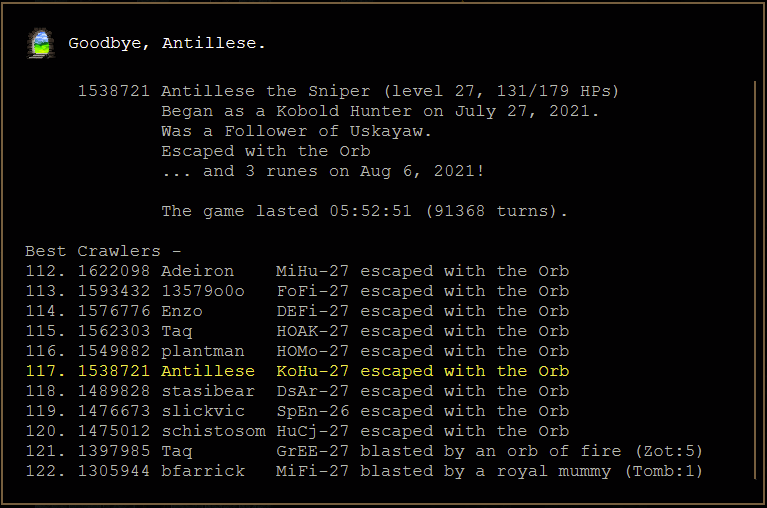Screen dimensions: 767x508
Task: Click the Goodbye, Antillese heading
Action: pos(167,44)
